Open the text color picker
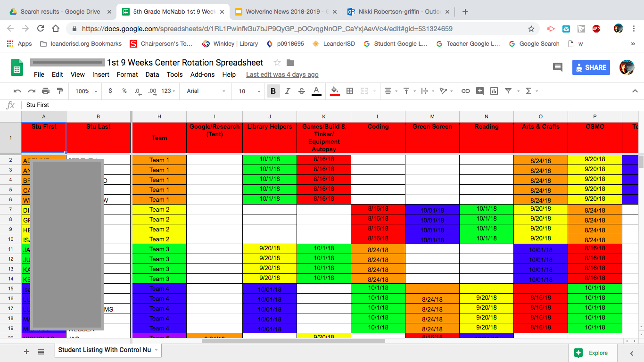Screen dimensions: 644x362 316,91
